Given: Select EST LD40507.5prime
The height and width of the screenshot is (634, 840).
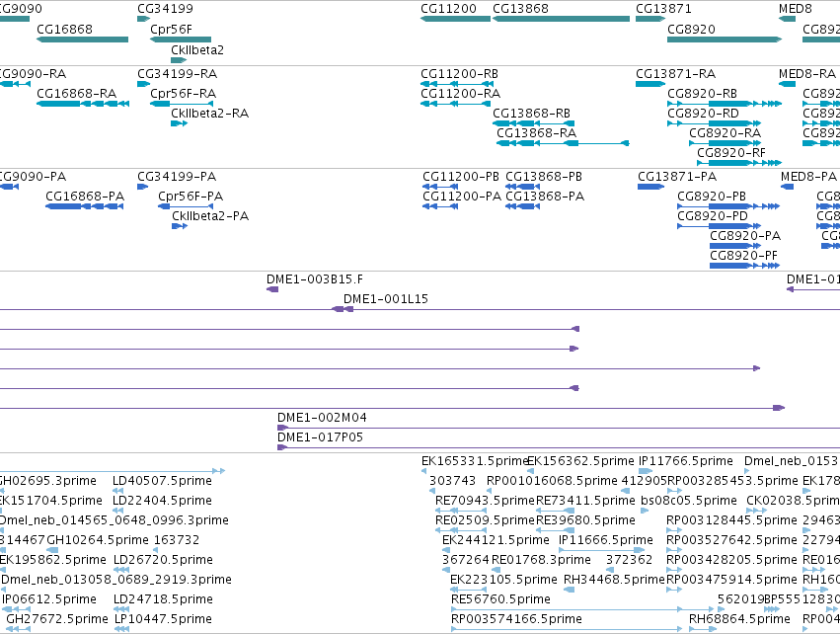Looking at the screenshot, I should [162, 481].
